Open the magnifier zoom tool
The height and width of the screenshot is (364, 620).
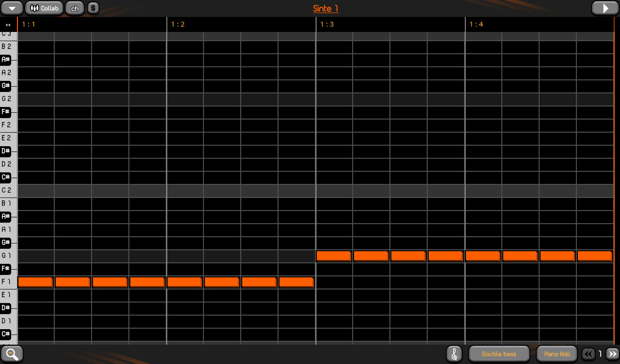(12, 354)
